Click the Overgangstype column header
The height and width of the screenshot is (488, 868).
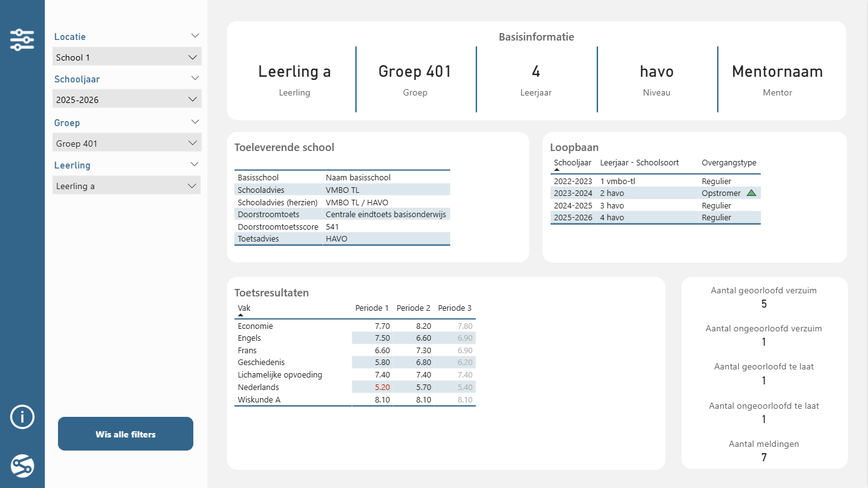click(x=729, y=162)
